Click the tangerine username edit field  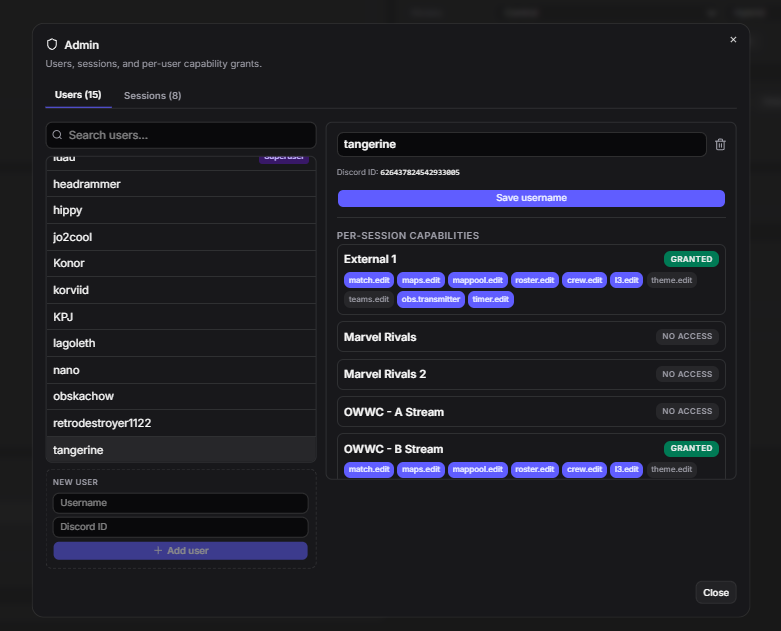coord(521,144)
